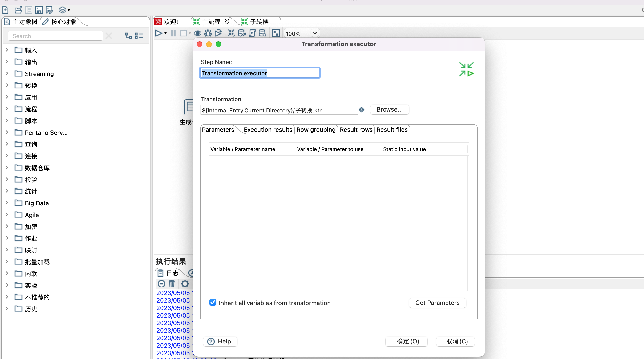The width and height of the screenshot is (644, 359).
Task: Click the trash icon in log panel
Action: click(172, 284)
